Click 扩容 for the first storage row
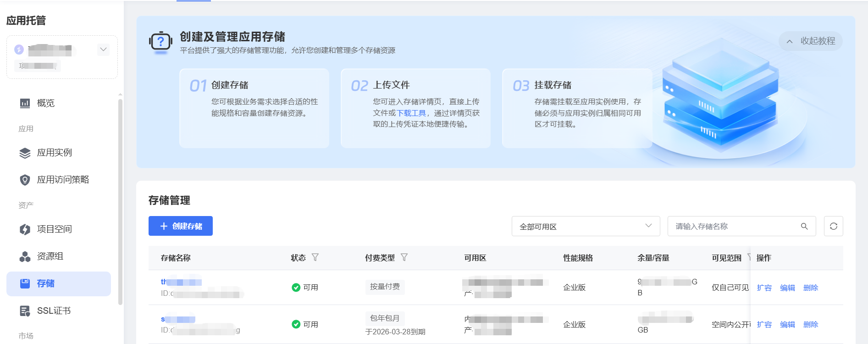Viewport: 868px width, 344px height. pos(764,288)
